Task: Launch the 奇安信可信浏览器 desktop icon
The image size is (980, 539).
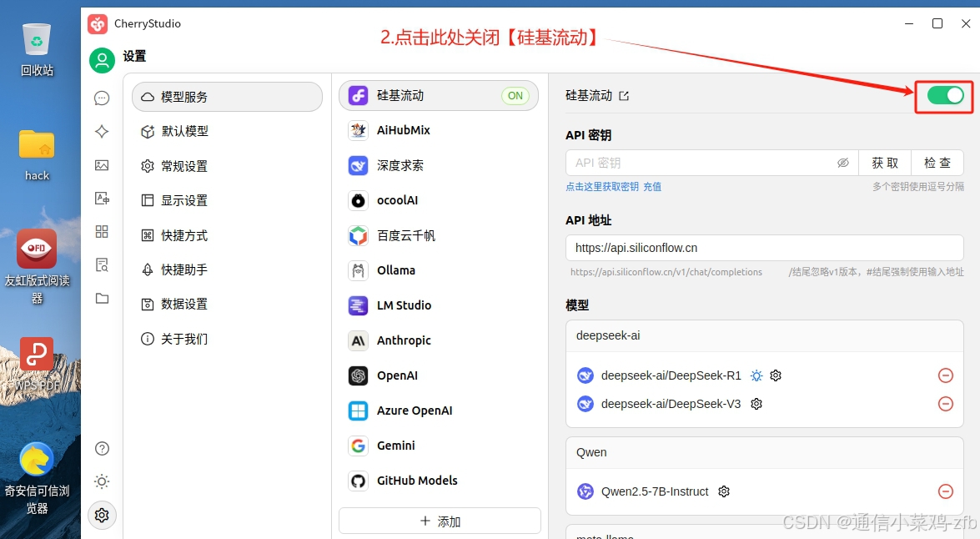Action: [x=37, y=478]
